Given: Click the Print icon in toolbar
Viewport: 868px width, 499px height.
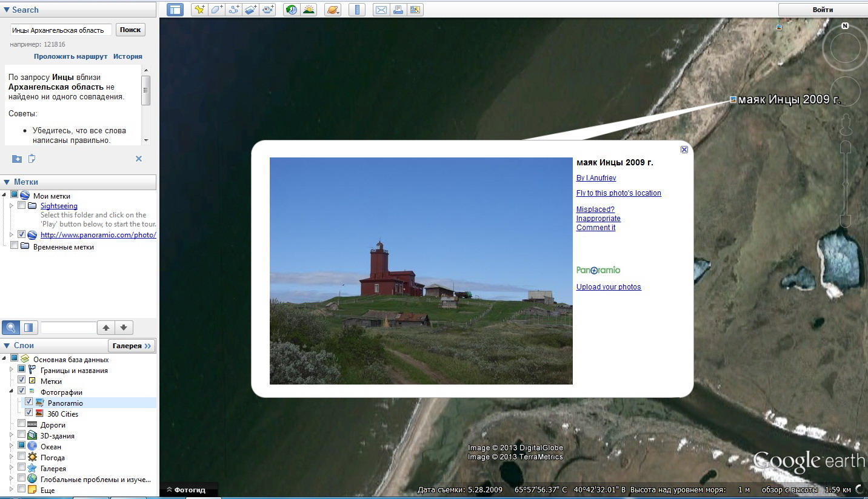Looking at the screenshot, I should (x=398, y=10).
